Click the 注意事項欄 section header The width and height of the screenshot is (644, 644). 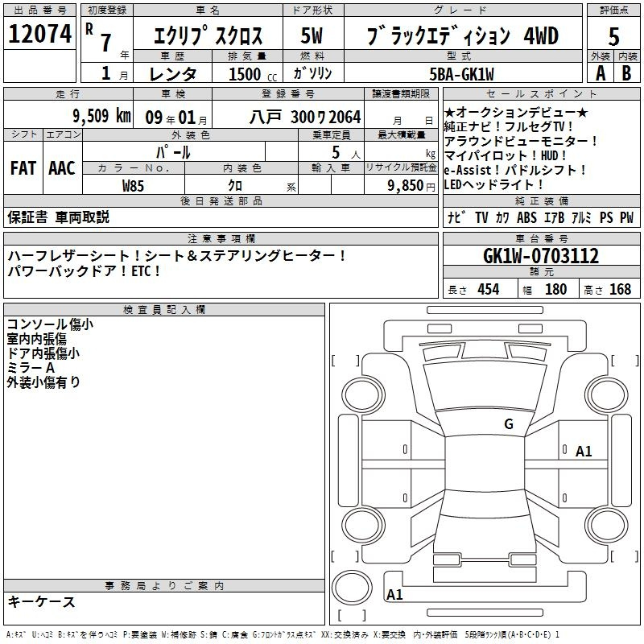tap(221, 238)
